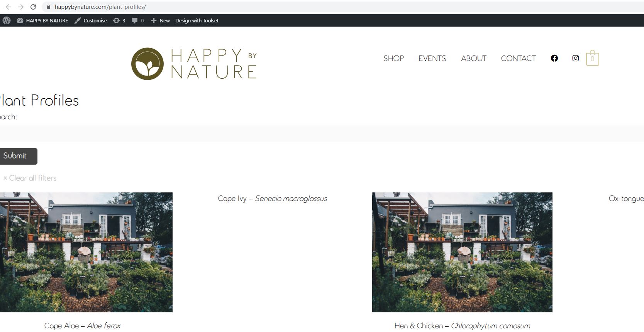Click the Happy by Nature logo
644x332 pixels.
point(194,64)
